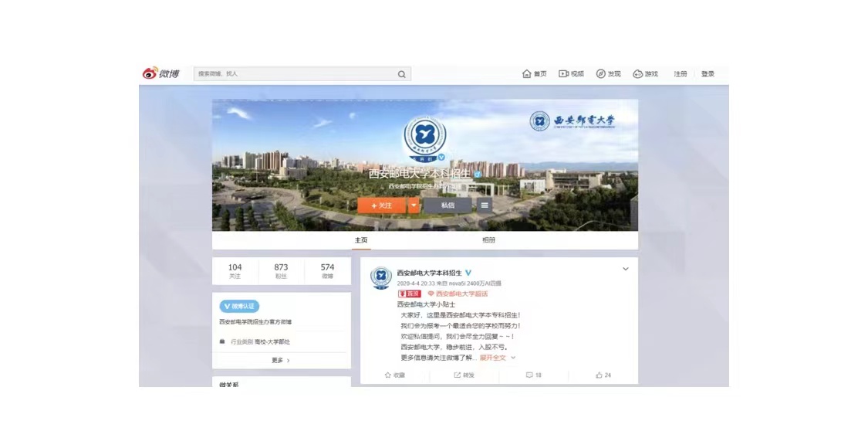
Task: Click the 微博认证 verification badge
Action: [239, 306]
